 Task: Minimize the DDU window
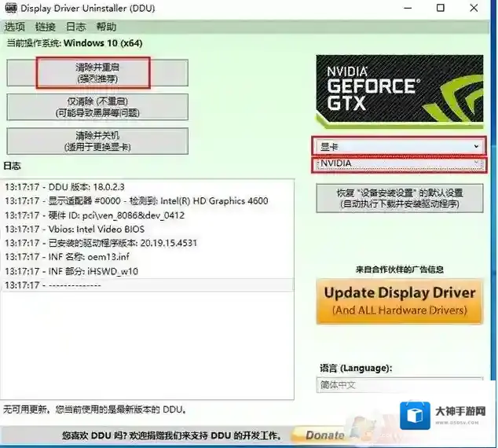[x=408, y=8]
